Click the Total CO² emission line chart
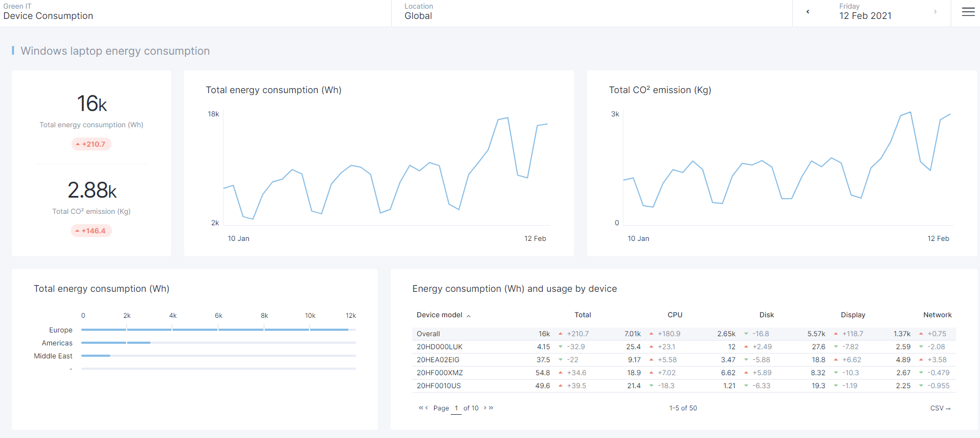 click(787, 168)
